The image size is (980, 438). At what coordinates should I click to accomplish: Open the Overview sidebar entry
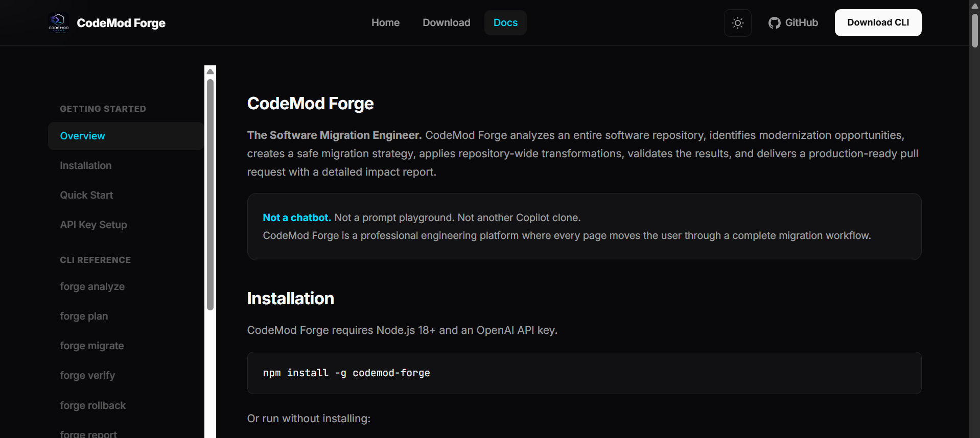tap(126, 136)
